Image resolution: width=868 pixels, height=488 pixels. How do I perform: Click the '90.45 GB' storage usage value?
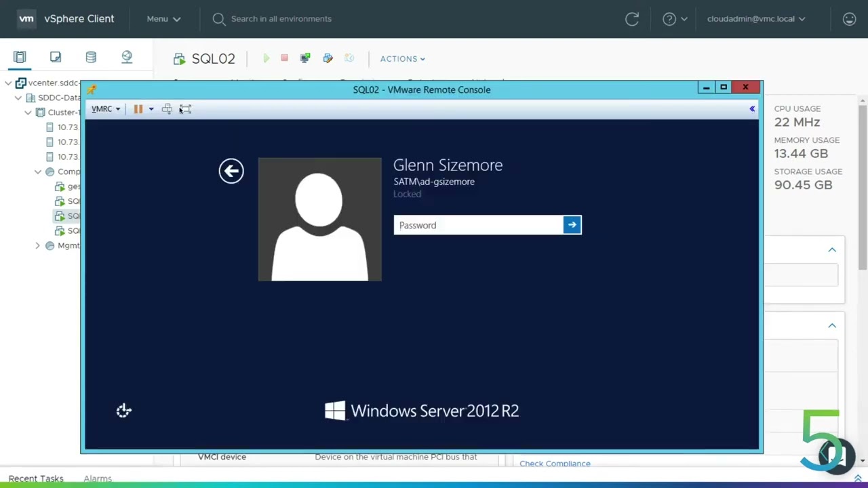tap(803, 185)
